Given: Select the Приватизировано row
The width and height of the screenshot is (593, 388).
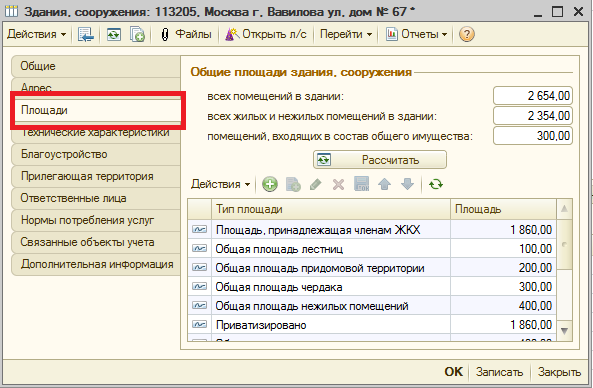Looking at the screenshot, I should [372, 324].
